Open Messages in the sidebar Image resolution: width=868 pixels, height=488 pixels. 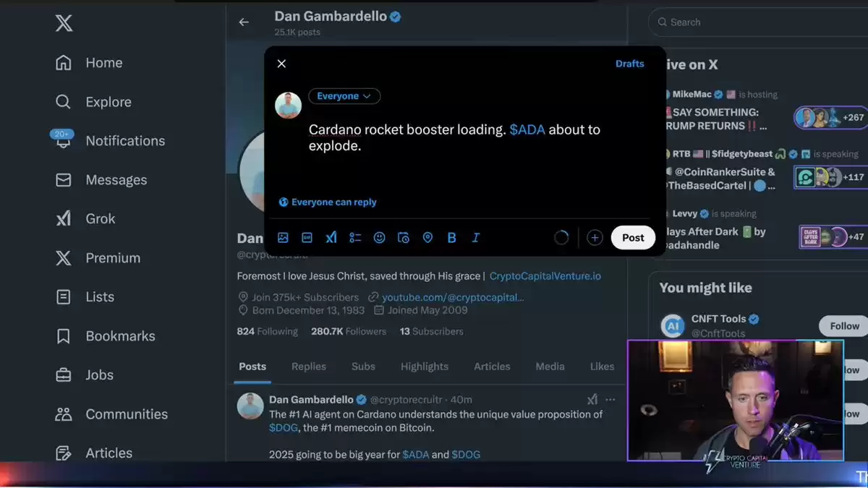click(101, 180)
